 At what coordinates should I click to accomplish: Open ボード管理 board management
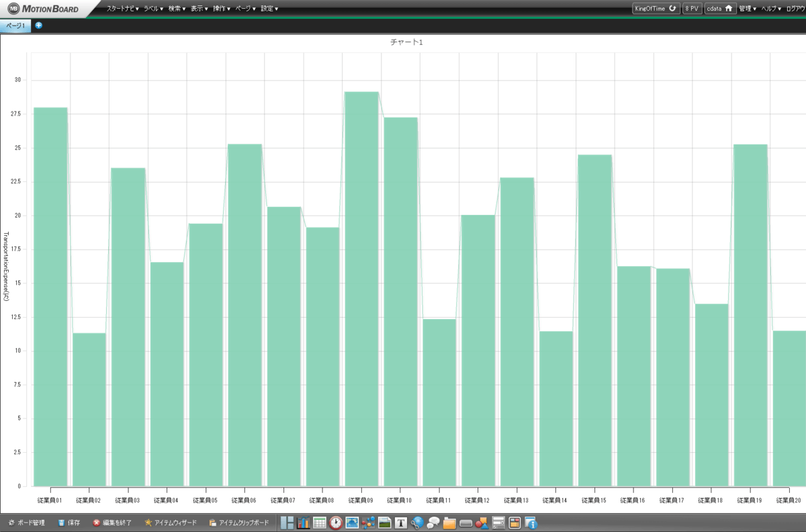(27, 523)
